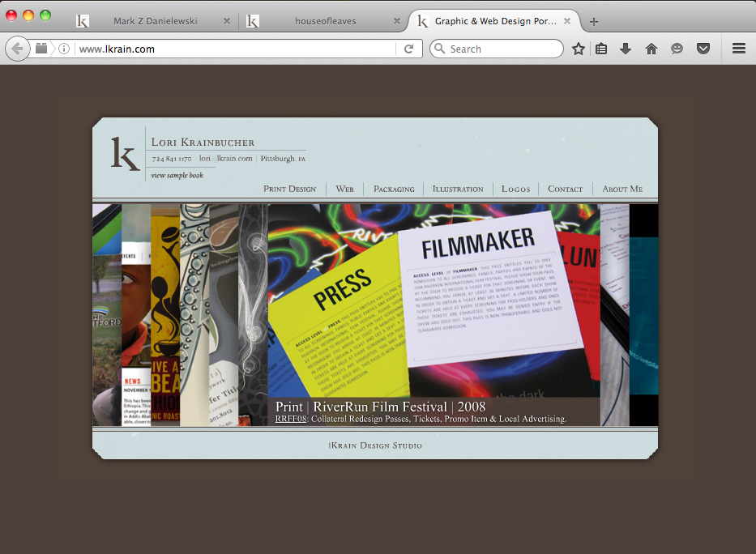Click the view sample book link

click(x=177, y=175)
